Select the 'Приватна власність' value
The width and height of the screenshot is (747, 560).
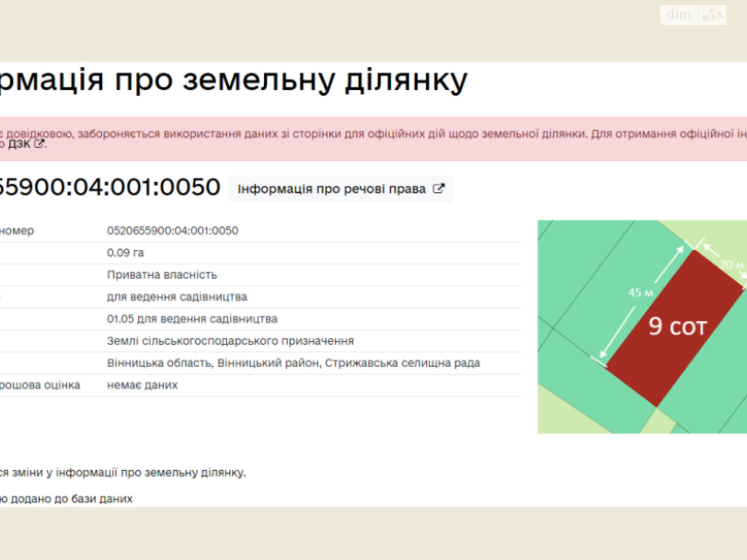(162, 275)
